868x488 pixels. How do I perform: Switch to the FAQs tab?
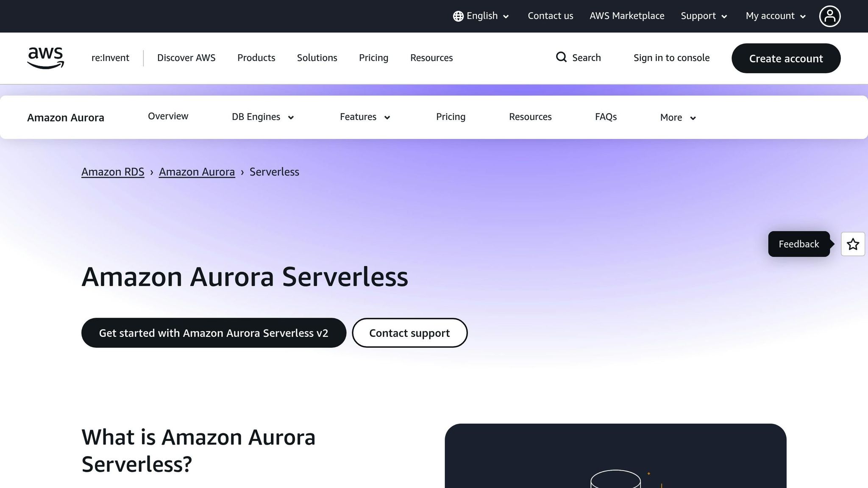point(606,117)
